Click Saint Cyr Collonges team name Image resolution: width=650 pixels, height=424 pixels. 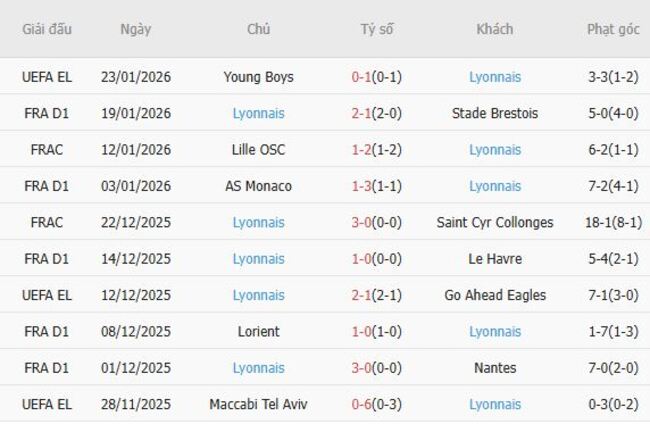(494, 222)
